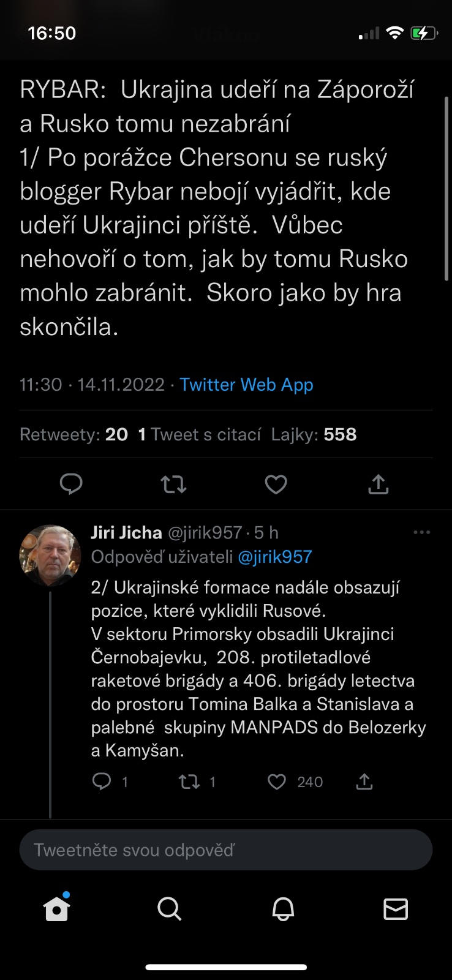Tap the Tweetněte svou odpověď field
This screenshot has width=452, height=980.
tap(226, 850)
